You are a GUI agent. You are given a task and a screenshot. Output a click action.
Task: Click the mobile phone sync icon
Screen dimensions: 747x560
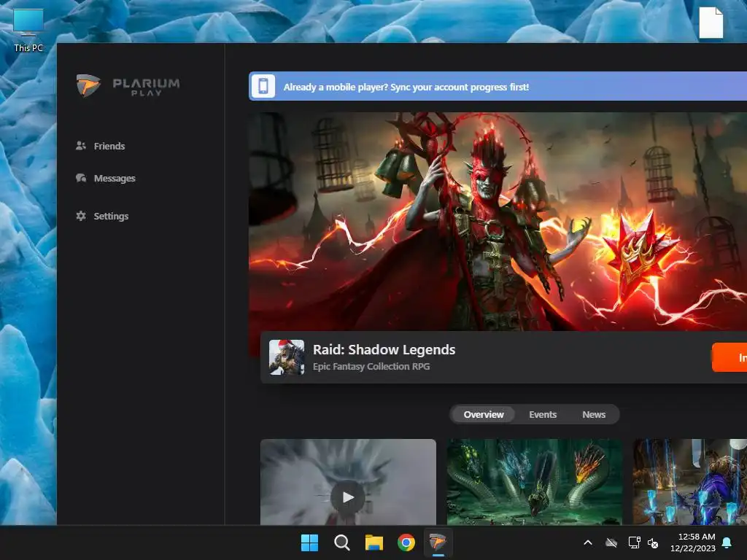[263, 86]
